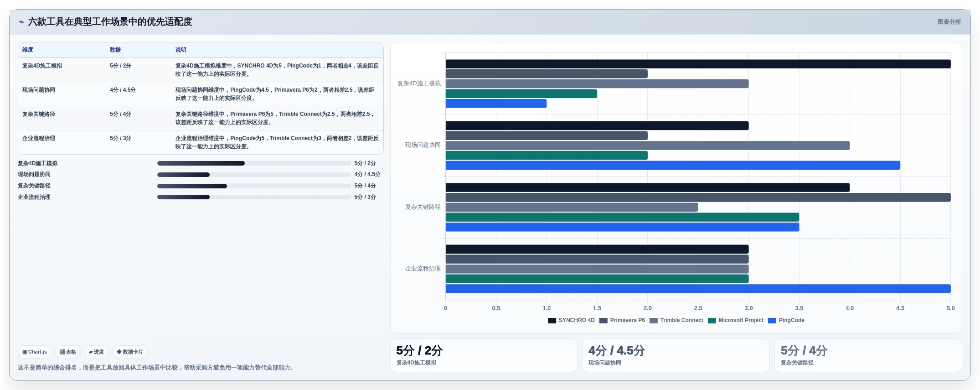Click PingCode bar in 现场问题协同 group
The width and height of the screenshot is (980, 390).
(673, 165)
